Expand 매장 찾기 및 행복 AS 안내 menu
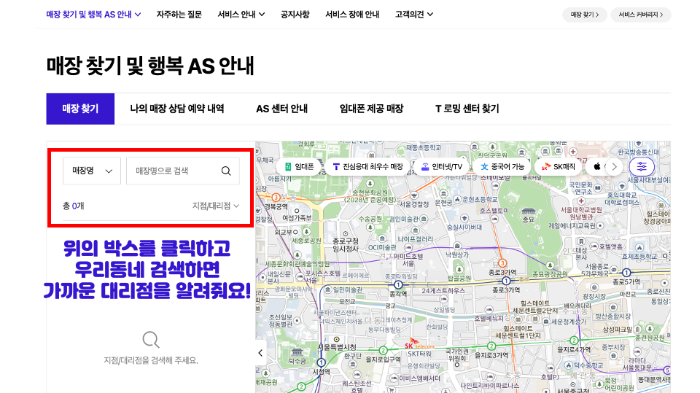The image size is (700, 393). tap(94, 14)
